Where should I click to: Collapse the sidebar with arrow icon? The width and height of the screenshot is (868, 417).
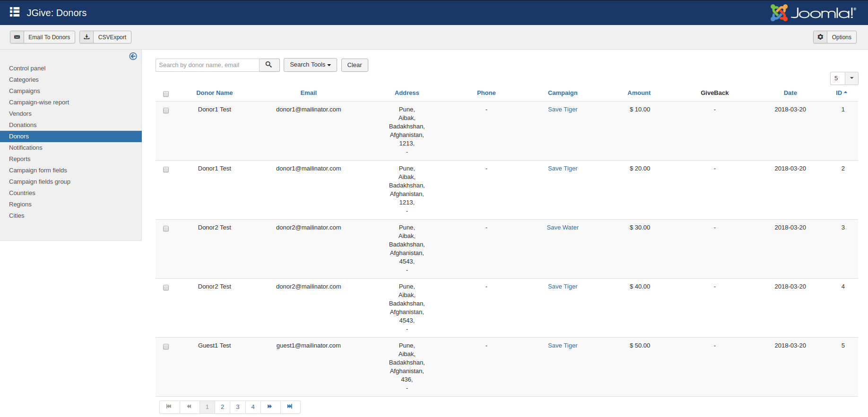[x=133, y=56]
